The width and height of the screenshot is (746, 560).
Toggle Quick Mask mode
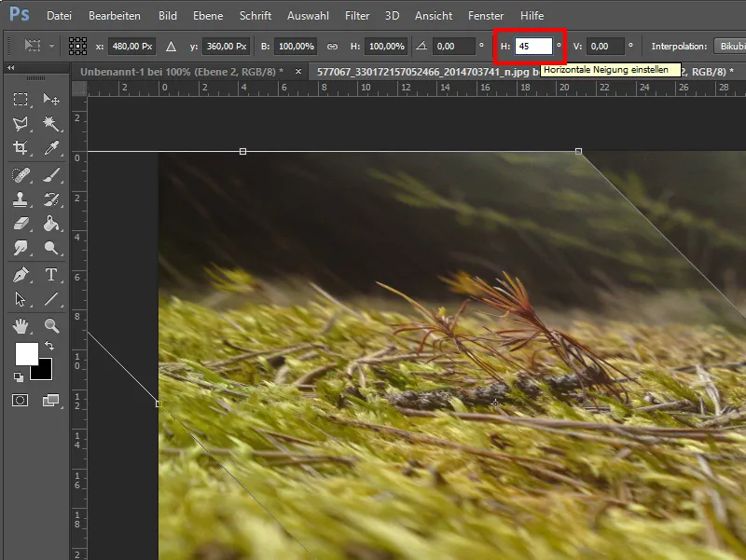(x=20, y=401)
